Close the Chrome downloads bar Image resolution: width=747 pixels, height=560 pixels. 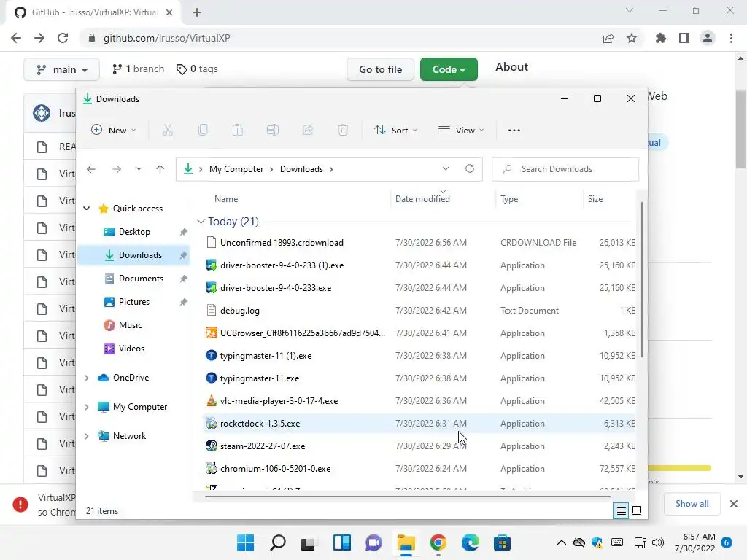click(734, 503)
